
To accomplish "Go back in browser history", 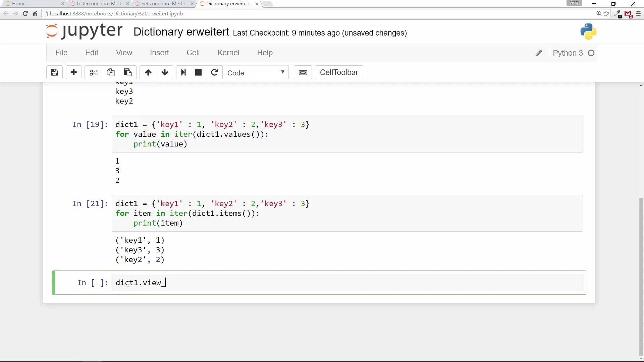I will [6, 14].
